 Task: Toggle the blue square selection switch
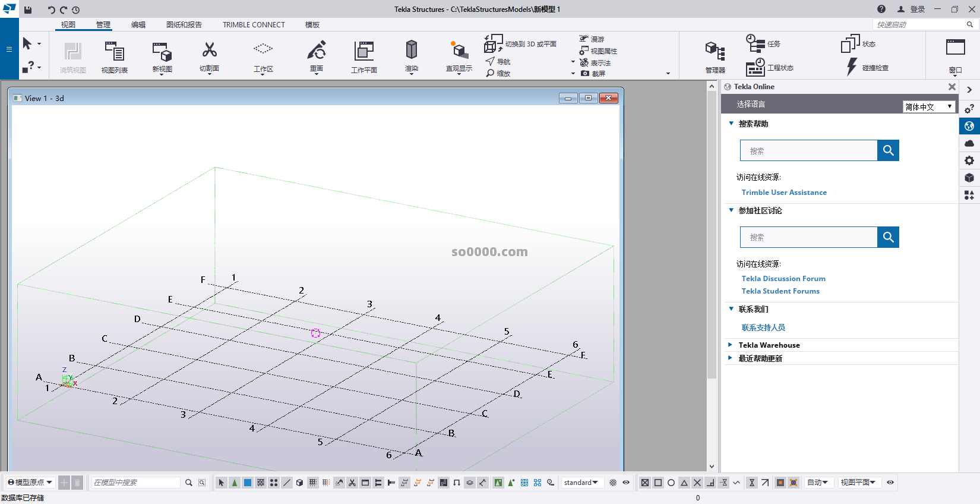click(x=248, y=483)
